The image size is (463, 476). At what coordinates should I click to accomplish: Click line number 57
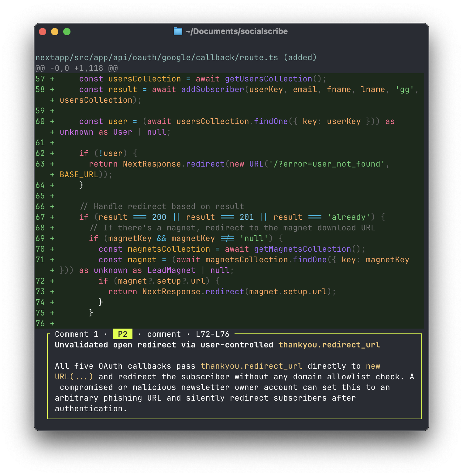[40, 79]
